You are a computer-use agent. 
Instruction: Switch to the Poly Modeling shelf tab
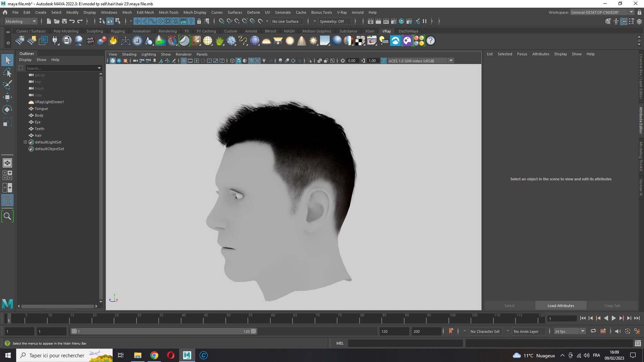click(66, 31)
